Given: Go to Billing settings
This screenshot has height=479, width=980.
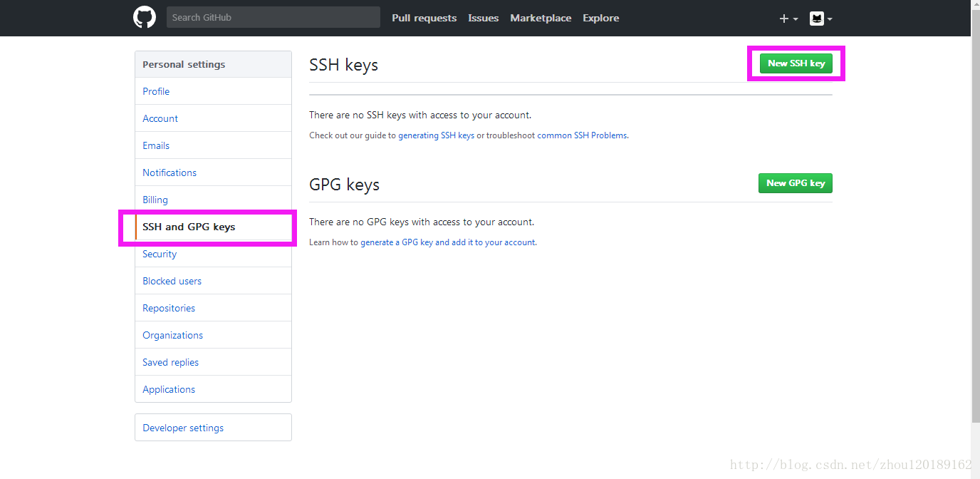Looking at the screenshot, I should (x=213, y=200).
